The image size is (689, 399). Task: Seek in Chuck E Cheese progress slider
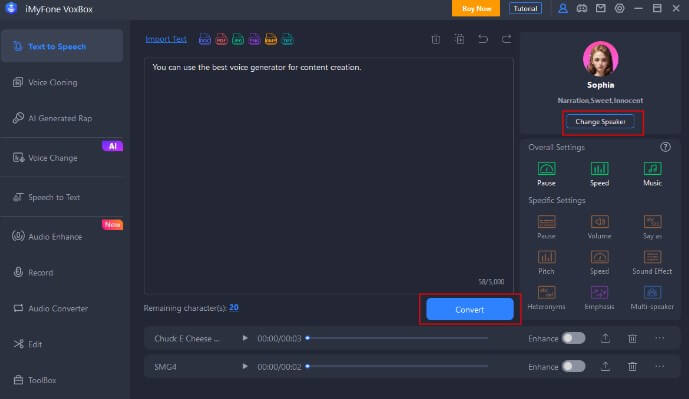point(397,338)
